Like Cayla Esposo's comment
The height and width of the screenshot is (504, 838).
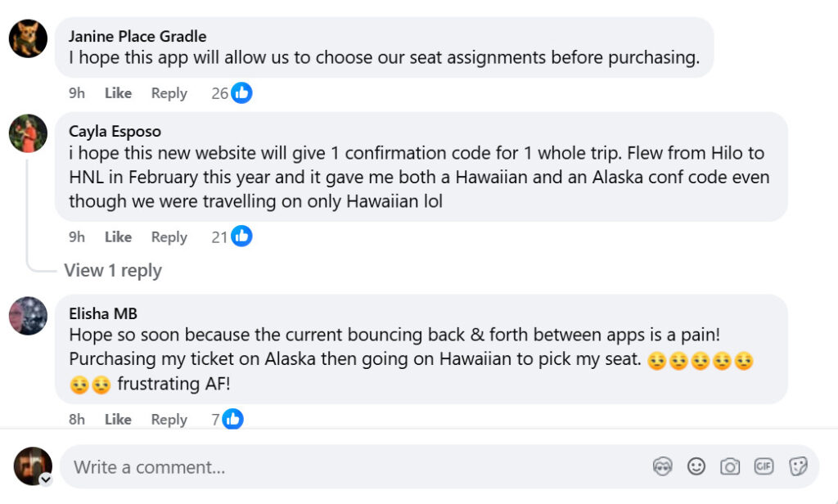point(118,236)
